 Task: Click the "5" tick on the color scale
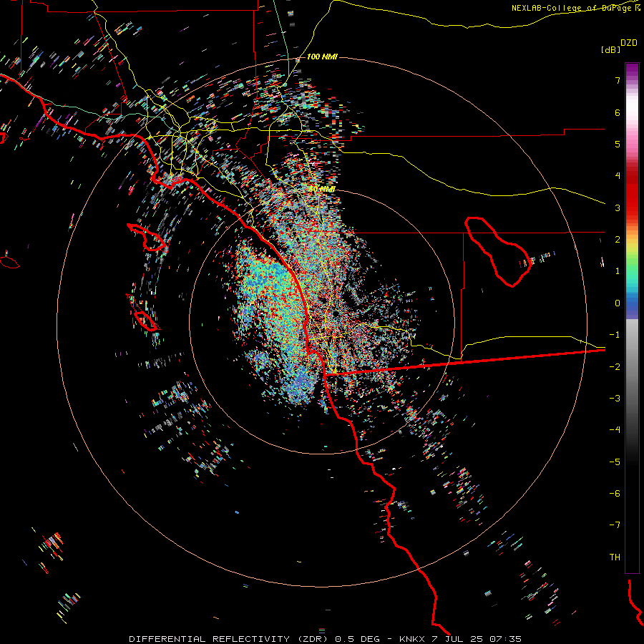coord(618,144)
